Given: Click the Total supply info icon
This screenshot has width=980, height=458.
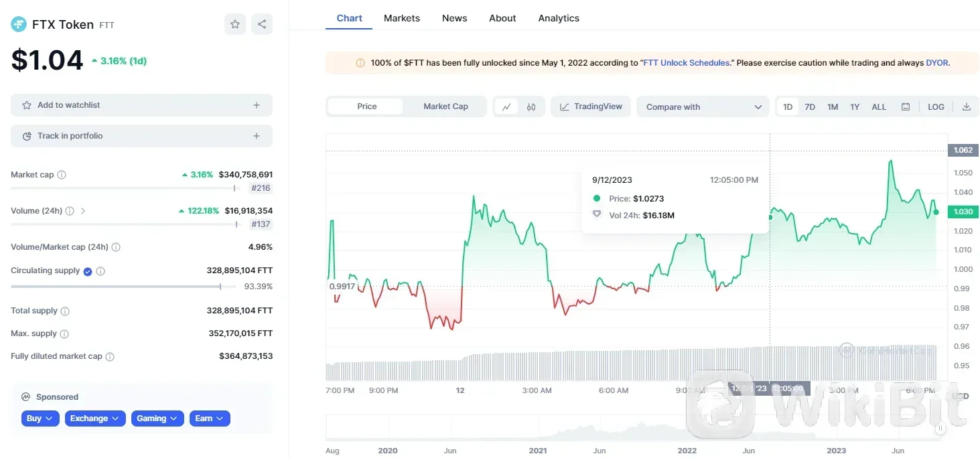Looking at the screenshot, I should pyautogui.click(x=65, y=311).
